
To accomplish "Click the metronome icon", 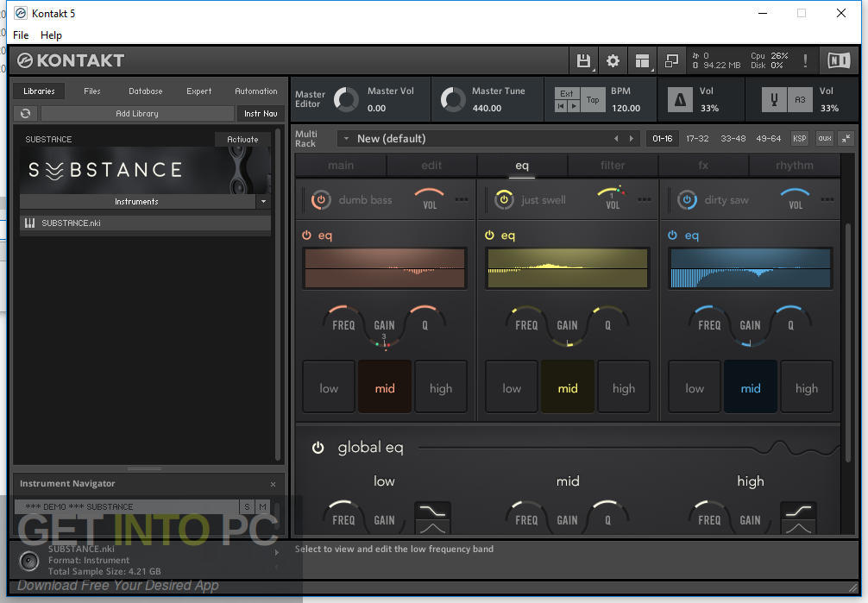I will tap(680, 100).
